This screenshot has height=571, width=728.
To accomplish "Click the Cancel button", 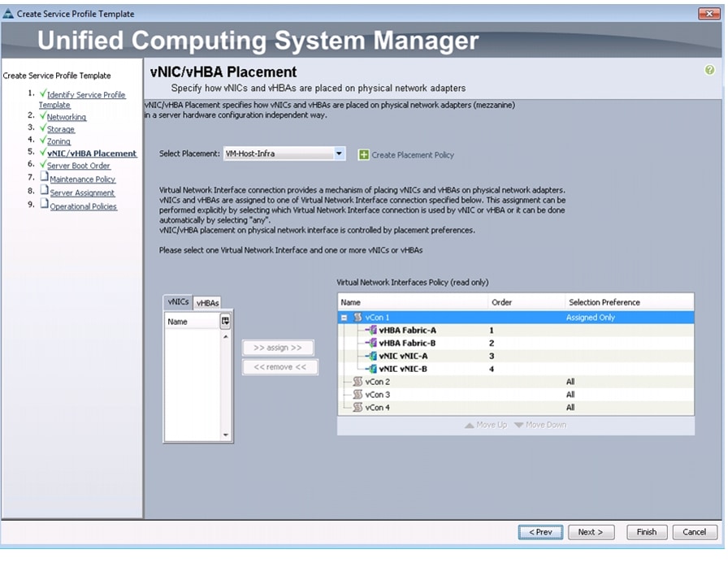I will pos(694,532).
